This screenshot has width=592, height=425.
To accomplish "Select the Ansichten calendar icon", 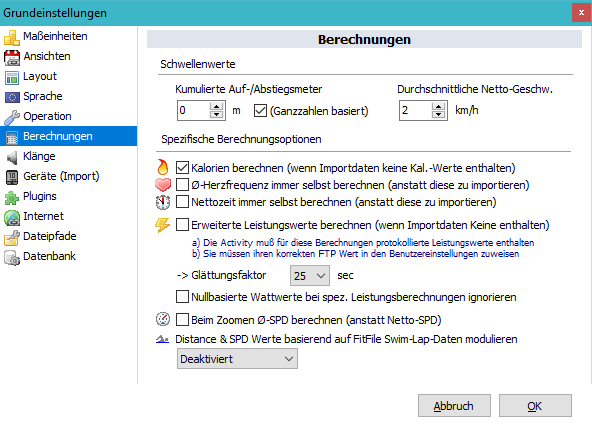I will (12, 57).
